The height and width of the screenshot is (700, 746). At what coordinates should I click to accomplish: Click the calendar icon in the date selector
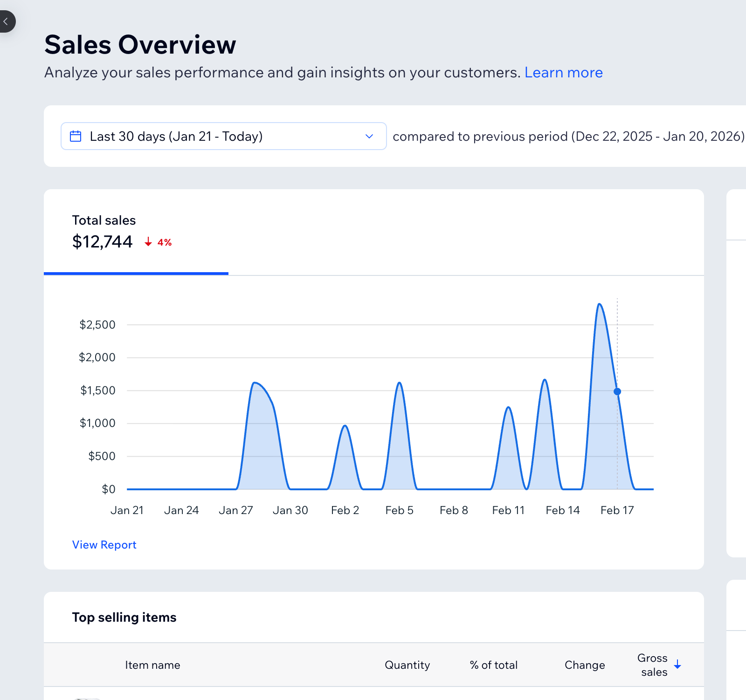point(76,136)
